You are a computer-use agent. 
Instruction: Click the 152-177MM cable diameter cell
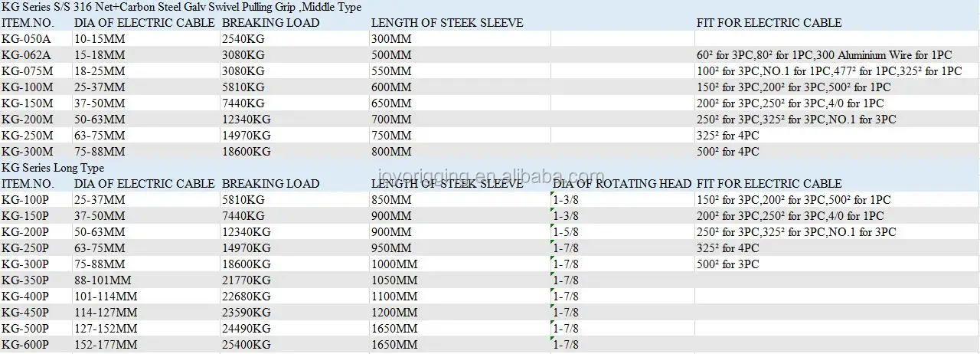coord(106,345)
